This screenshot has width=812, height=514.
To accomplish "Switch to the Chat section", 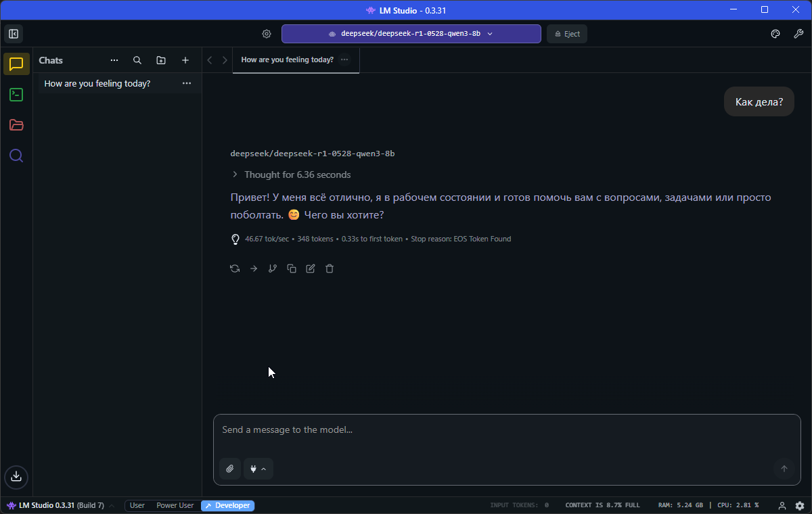I will pos(16,64).
